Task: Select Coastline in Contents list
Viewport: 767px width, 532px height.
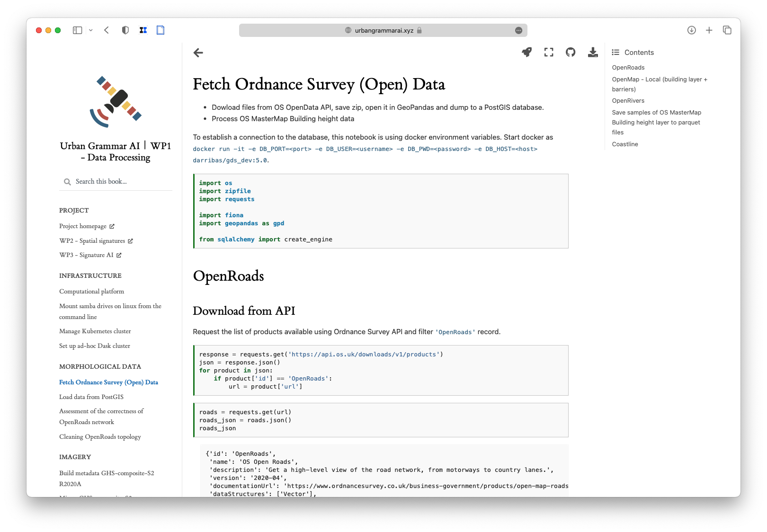Action: tap(624, 144)
